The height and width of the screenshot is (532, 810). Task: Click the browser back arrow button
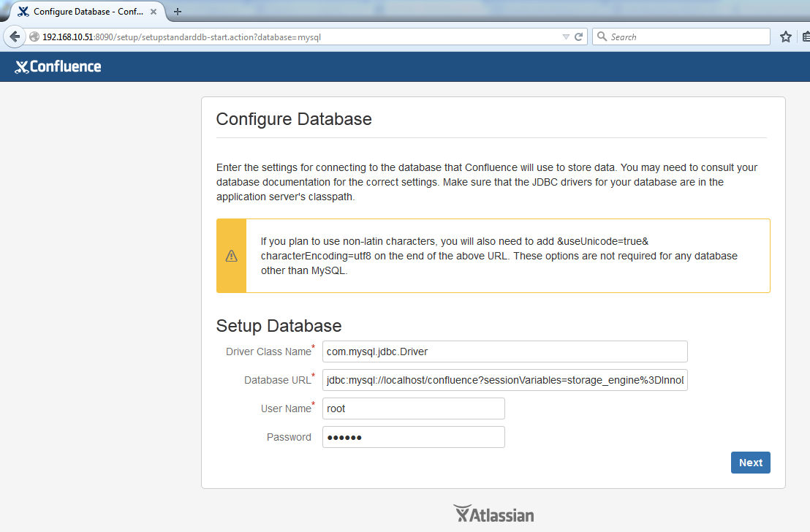coord(15,37)
